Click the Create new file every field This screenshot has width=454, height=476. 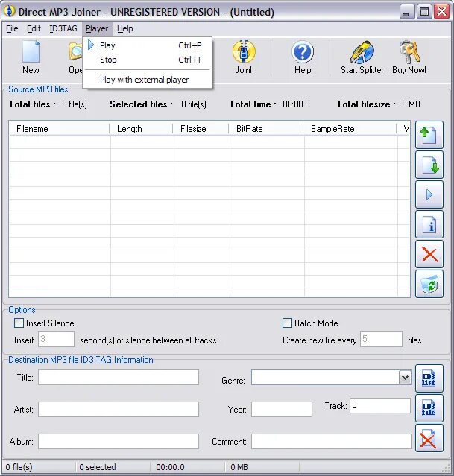coord(382,339)
